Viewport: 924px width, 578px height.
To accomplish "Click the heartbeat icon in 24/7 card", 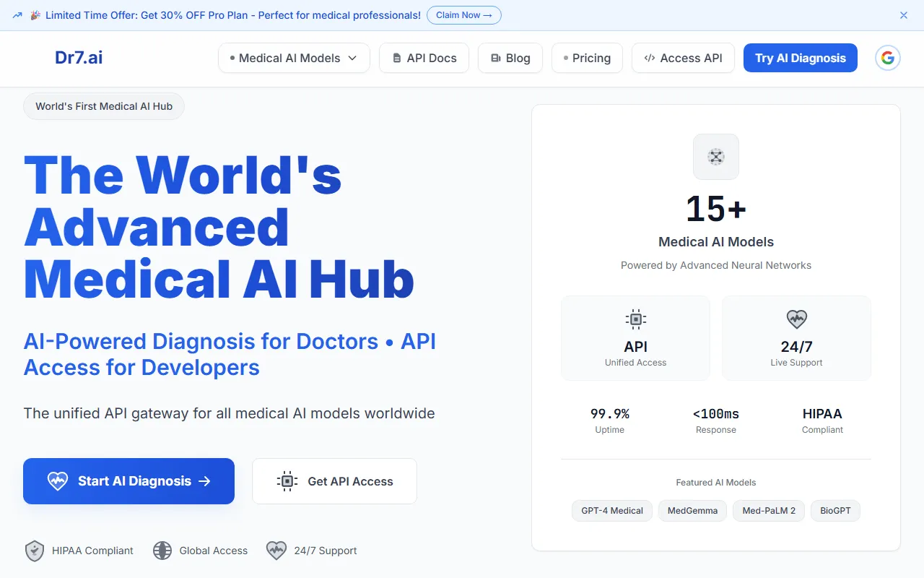I will (x=796, y=319).
